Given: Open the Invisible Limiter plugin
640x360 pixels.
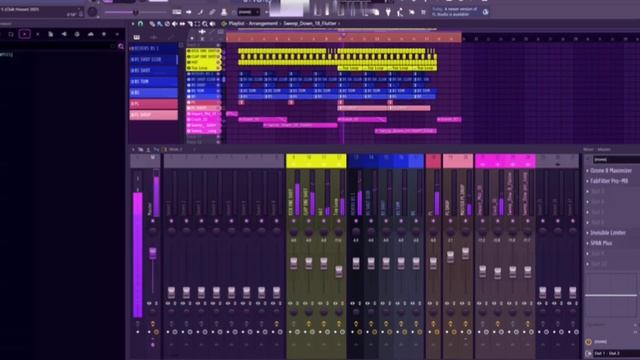Looking at the screenshot, I should tap(608, 233).
